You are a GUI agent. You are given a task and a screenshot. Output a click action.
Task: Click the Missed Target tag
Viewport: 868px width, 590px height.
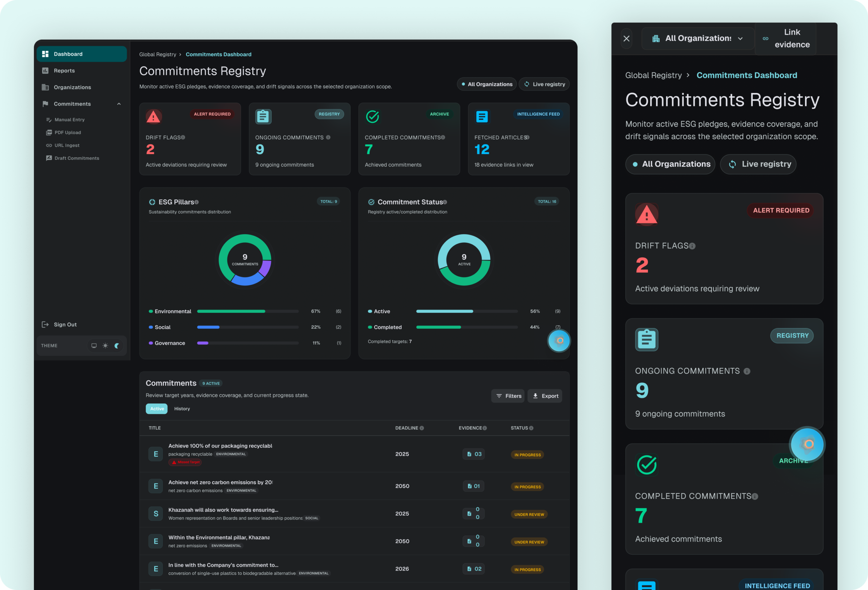pos(185,462)
